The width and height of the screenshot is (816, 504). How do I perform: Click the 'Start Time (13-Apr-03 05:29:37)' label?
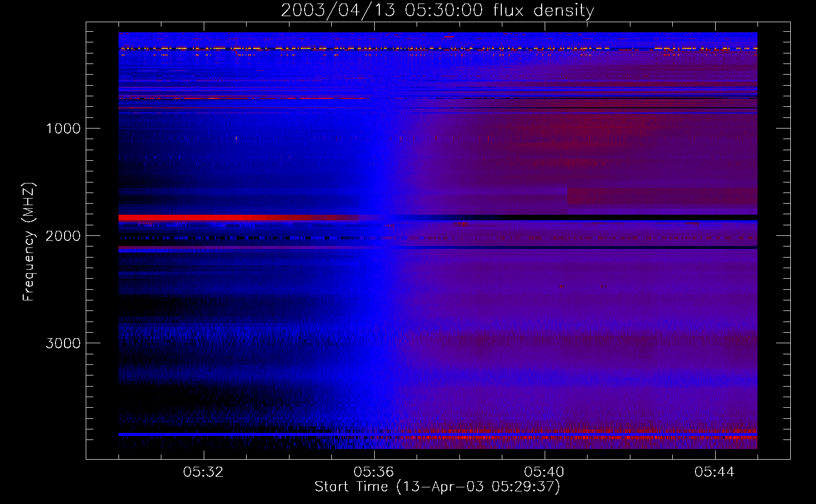point(437,487)
